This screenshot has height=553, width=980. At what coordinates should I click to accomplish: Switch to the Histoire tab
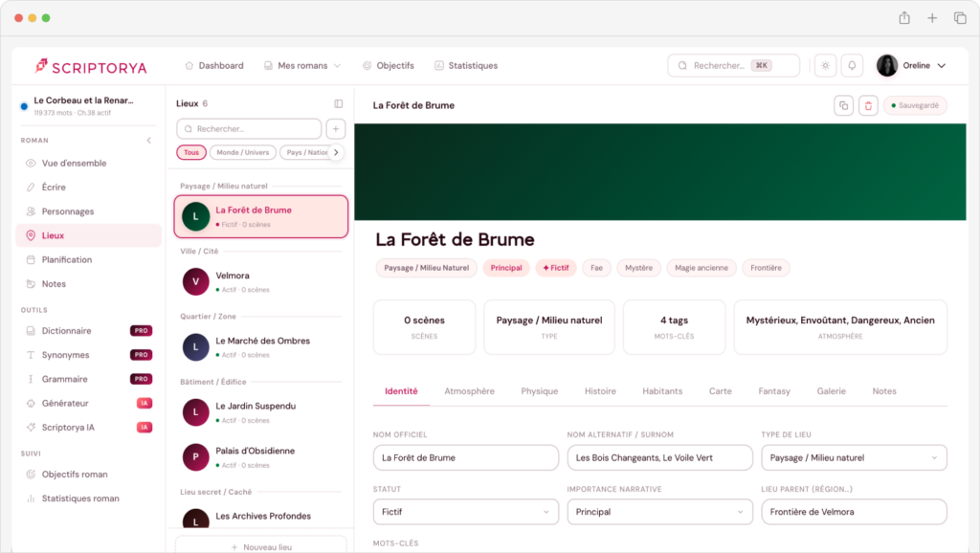600,391
